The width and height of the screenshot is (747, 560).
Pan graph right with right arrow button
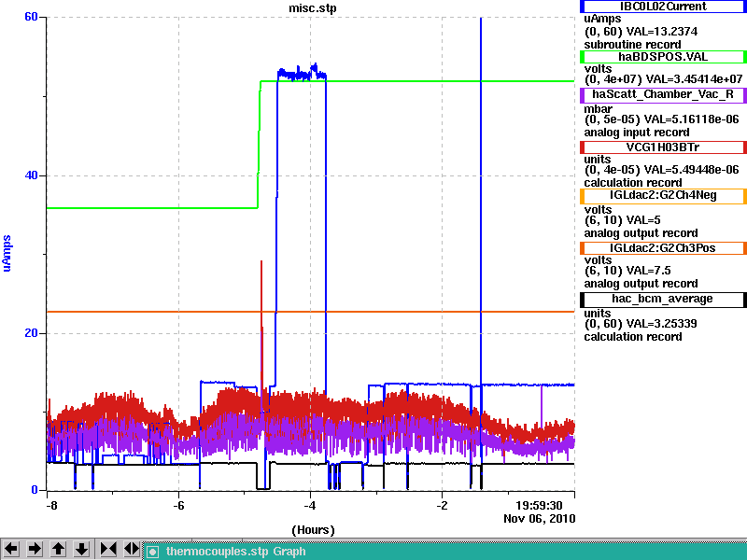(35, 549)
